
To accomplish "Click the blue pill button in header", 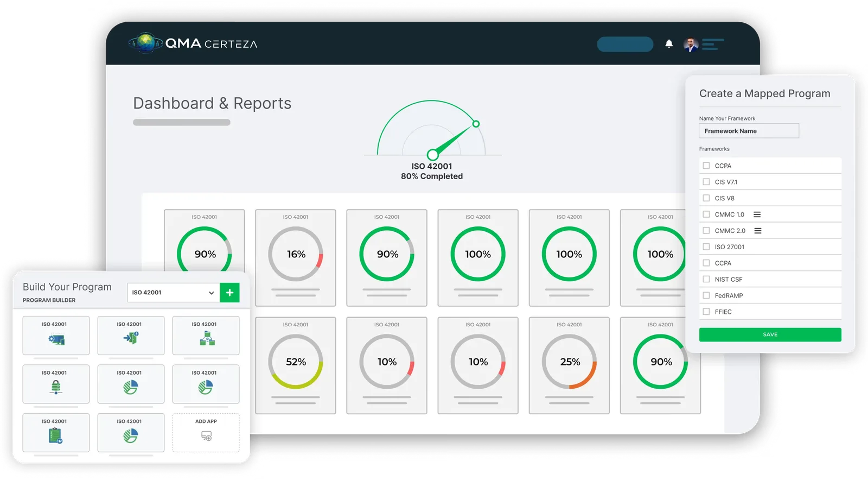I will pos(625,45).
